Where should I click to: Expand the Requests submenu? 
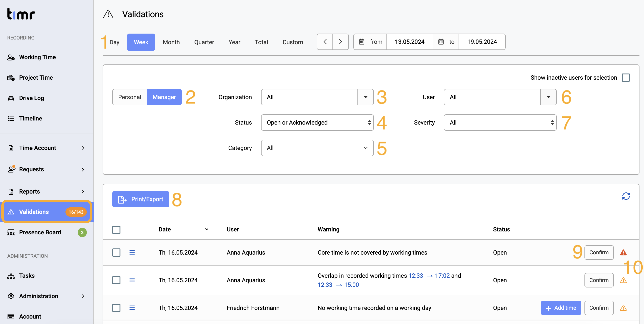pos(83,169)
